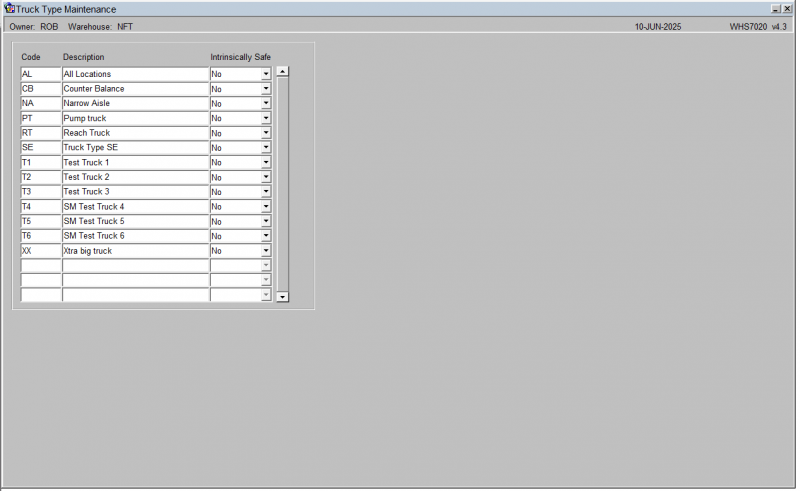Click the 10-JUN-2025 date text
Image resolution: width=800 pixels, height=491 pixels.
pyautogui.click(x=658, y=27)
